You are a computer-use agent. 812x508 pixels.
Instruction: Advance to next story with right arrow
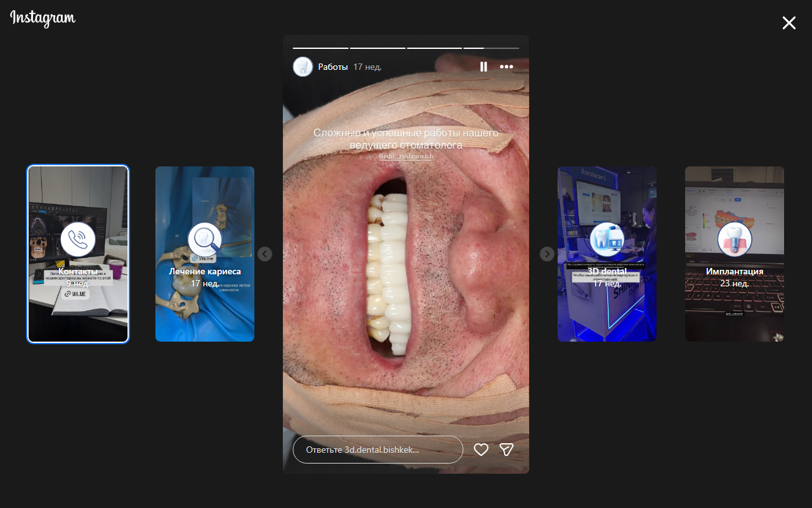click(547, 254)
